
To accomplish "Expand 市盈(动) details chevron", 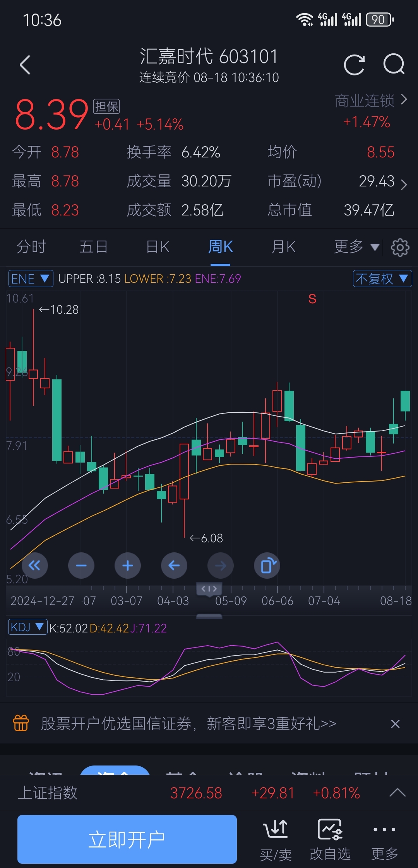I will 404,185.
